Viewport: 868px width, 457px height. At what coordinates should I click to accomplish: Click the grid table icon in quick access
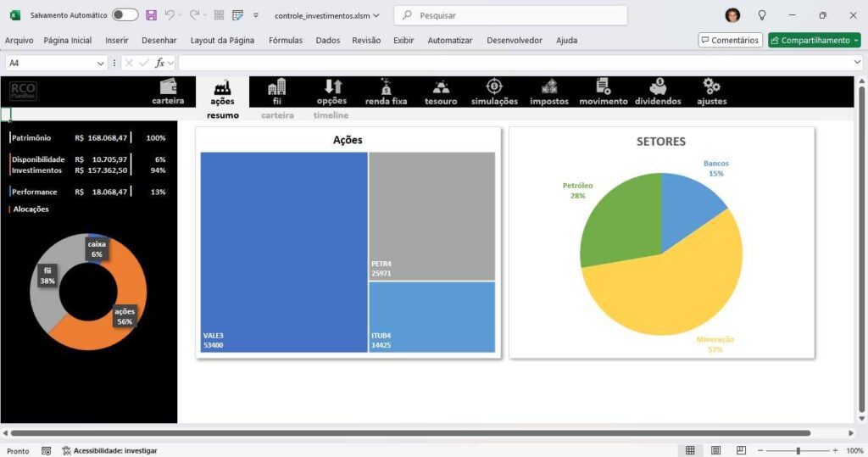219,15
